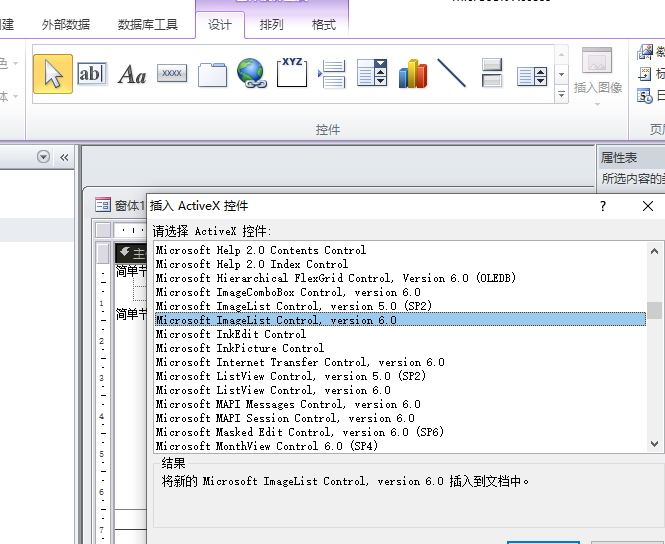Select Microsoft ListView Control, version 5.0 (SP2)

click(x=291, y=376)
